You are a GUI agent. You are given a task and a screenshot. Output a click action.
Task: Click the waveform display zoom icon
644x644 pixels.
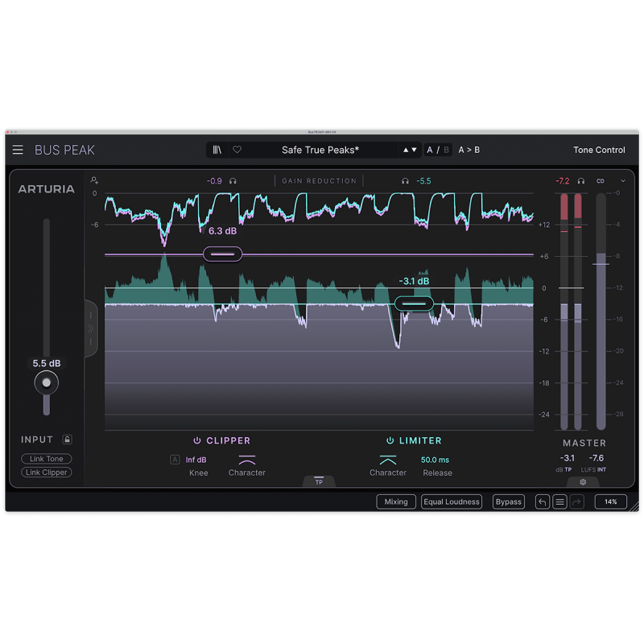coord(94,180)
